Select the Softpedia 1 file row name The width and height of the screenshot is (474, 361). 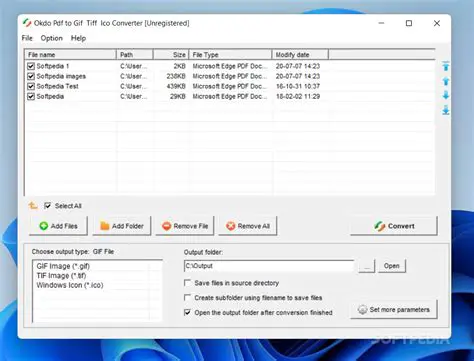click(53, 66)
